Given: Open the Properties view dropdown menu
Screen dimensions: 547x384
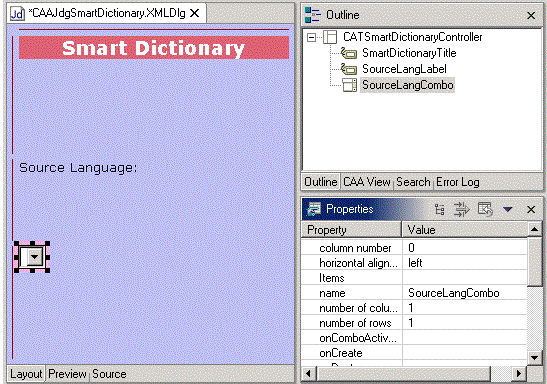Looking at the screenshot, I should (507, 209).
